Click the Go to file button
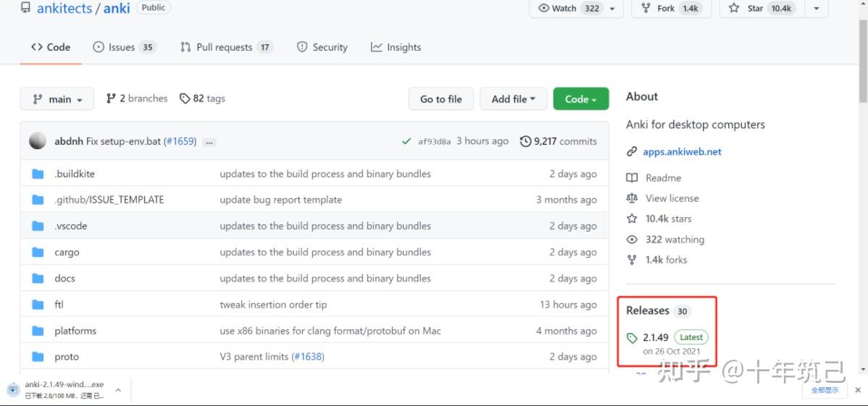The height and width of the screenshot is (406, 868). pos(441,99)
